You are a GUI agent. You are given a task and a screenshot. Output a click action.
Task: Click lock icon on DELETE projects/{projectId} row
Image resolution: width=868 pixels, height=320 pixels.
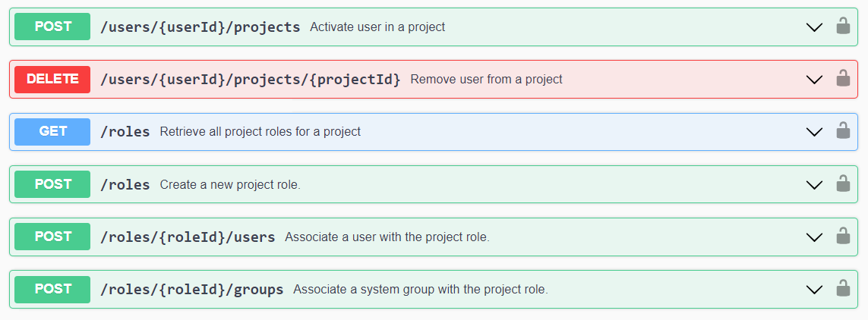click(x=842, y=79)
